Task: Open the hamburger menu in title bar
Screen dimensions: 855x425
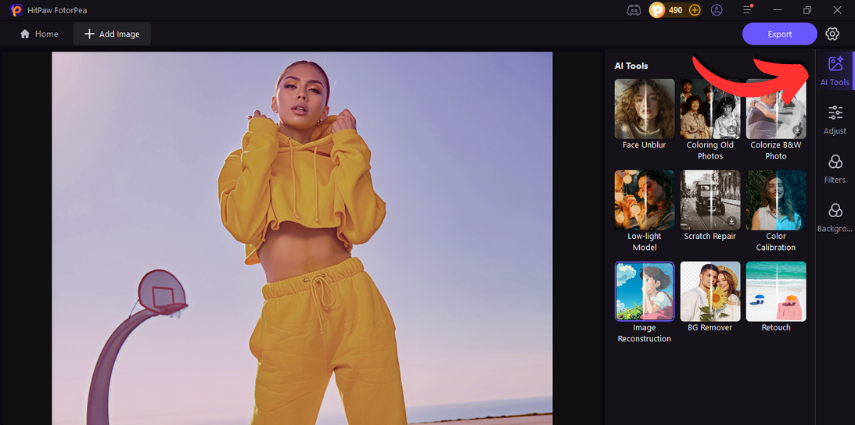Action: (x=748, y=10)
